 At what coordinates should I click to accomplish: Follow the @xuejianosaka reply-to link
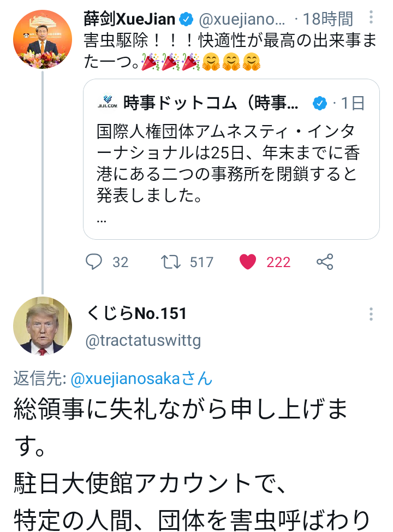click(x=141, y=379)
